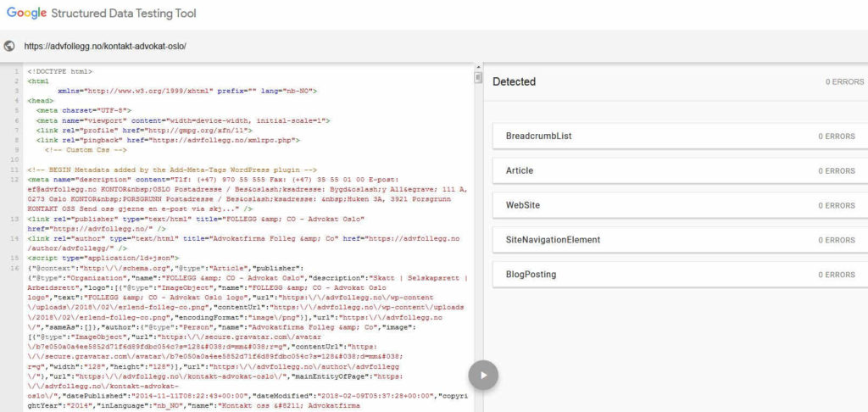Screen dimensions: 868x412
Task: Click the Google logo
Action: 27,14
